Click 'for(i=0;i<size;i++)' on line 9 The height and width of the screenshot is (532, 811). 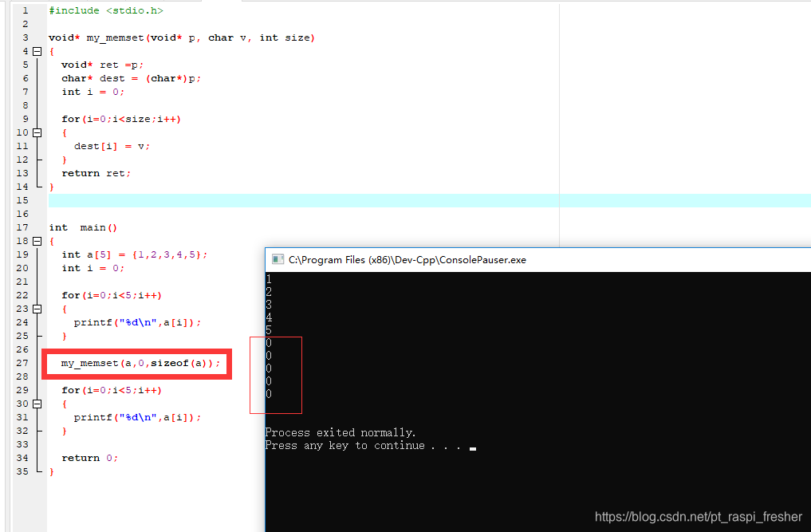coord(121,119)
